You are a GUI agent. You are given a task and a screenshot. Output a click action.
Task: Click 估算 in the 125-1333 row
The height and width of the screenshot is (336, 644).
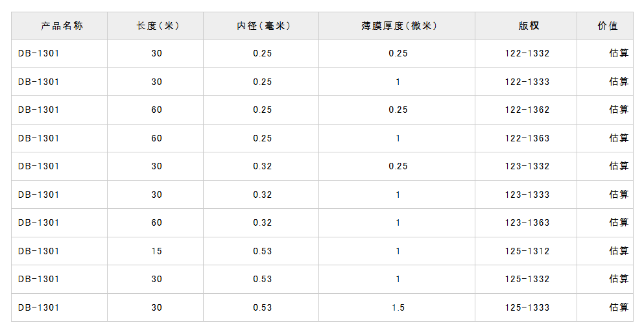(x=619, y=307)
